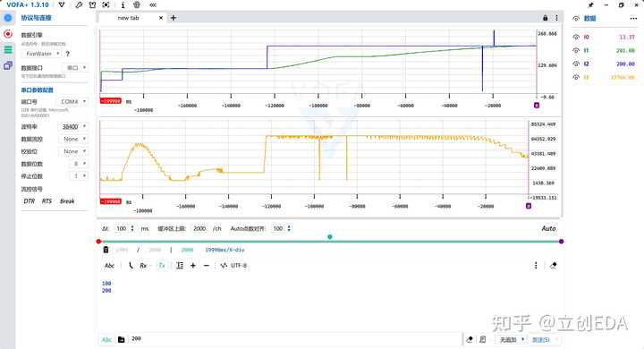Open the baud rate dropdown
The height and width of the screenshot is (349, 644).
coord(72,126)
